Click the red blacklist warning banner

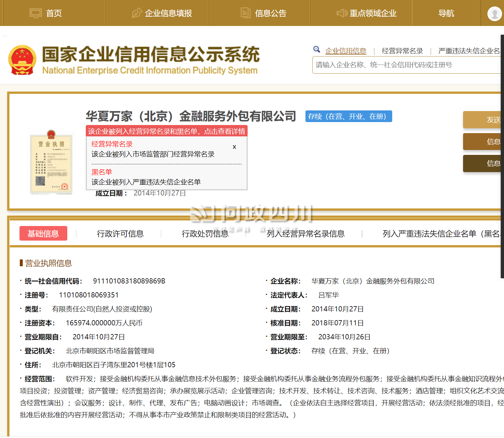[166, 131]
